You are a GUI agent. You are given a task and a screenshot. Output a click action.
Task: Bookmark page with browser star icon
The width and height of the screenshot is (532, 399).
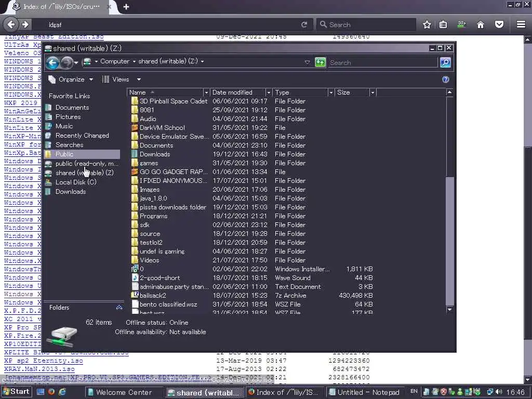(427, 25)
